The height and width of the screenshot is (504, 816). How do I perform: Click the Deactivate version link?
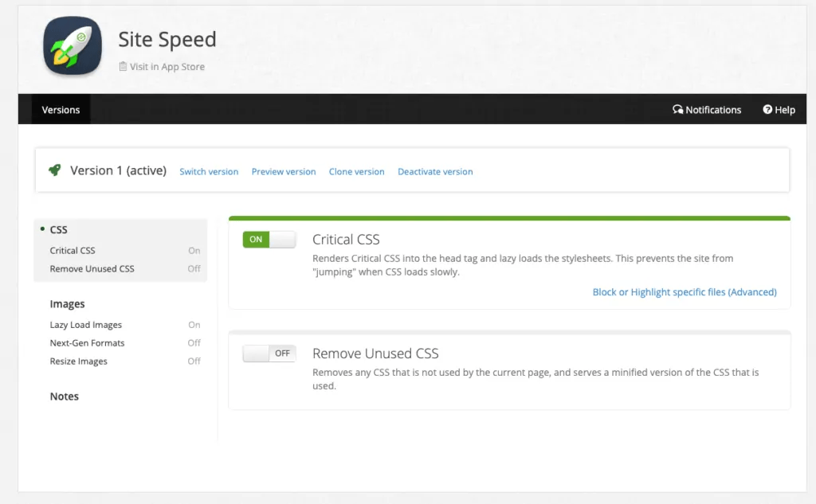435,172
